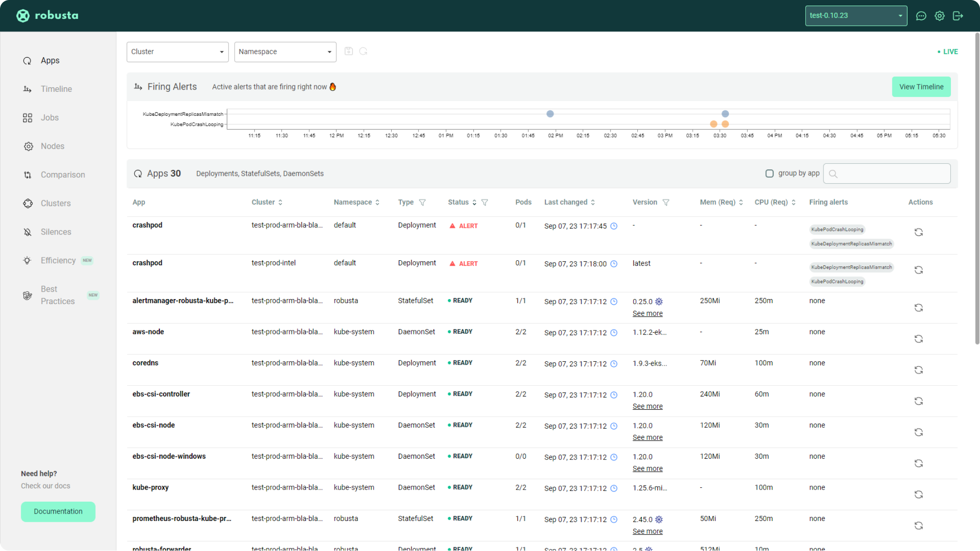Click the chat support icon in header
This screenshot has height=551, width=980.
[921, 16]
